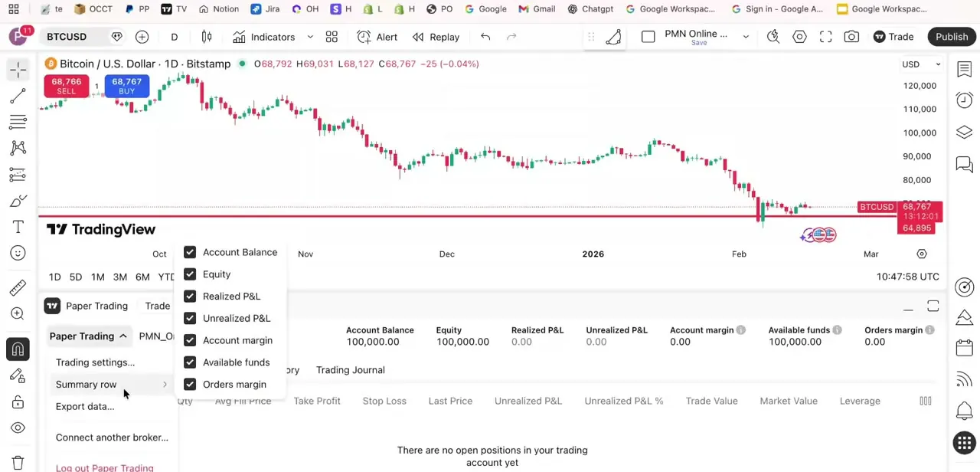The image size is (980, 472).
Task: Open the Jira browser bookmark
Action: (265, 9)
